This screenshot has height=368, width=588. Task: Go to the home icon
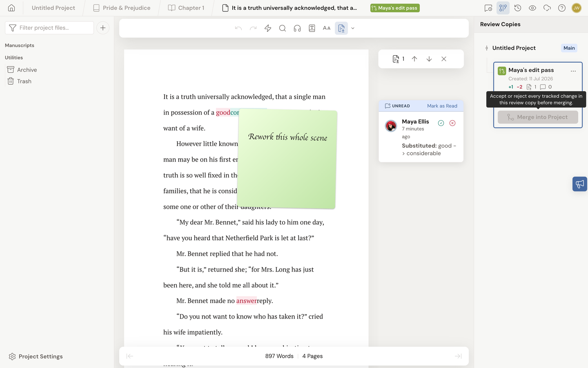[x=11, y=8]
